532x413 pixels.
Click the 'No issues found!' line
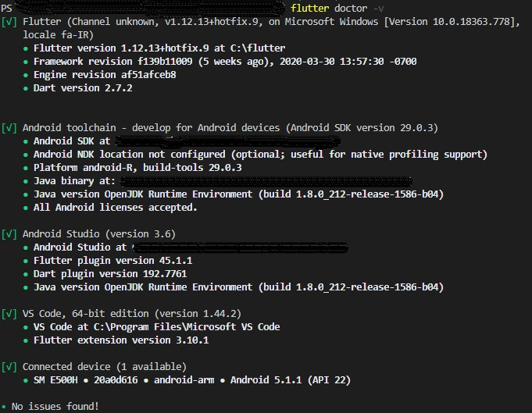tap(55, 407)
